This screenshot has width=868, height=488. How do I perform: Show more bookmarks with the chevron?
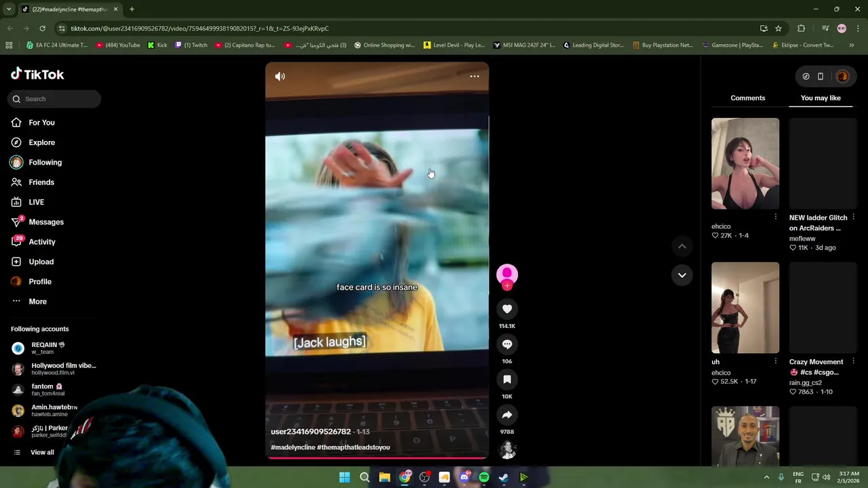(852, 45)
